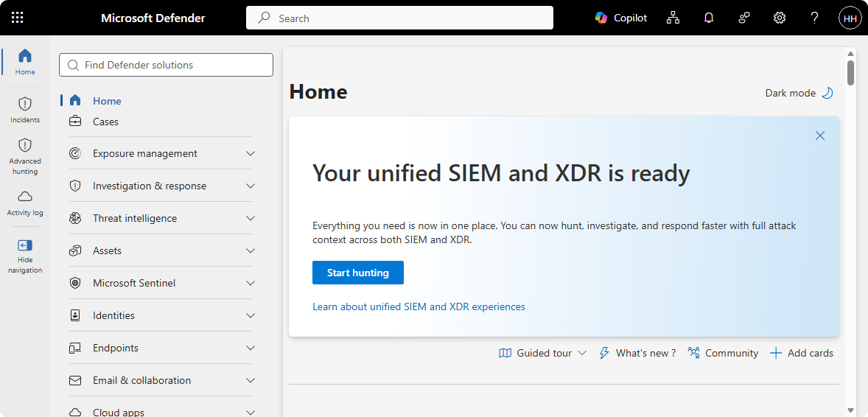This screenshot has height=417, width=868.
Task: Open the organization tree icon in header
Action: (x=673, y=18)
